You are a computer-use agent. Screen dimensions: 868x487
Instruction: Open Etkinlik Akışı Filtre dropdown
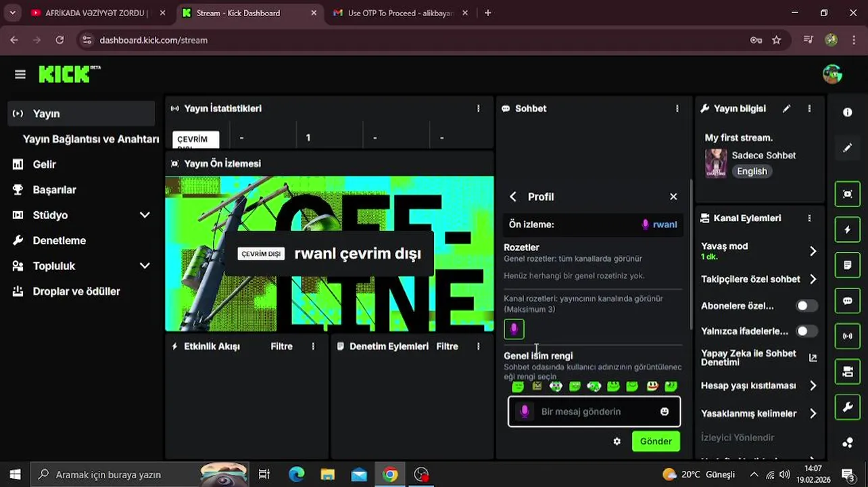[282, 346]
